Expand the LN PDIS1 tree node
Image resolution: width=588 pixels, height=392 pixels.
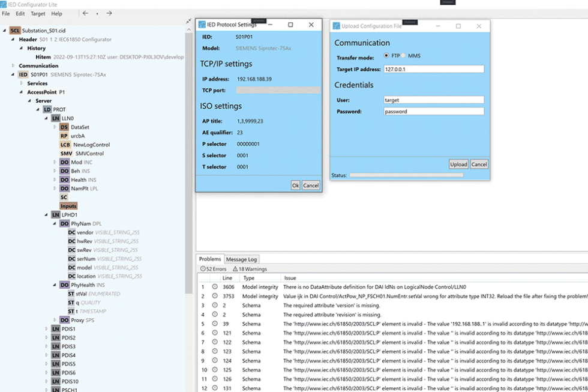pos(47,329)
